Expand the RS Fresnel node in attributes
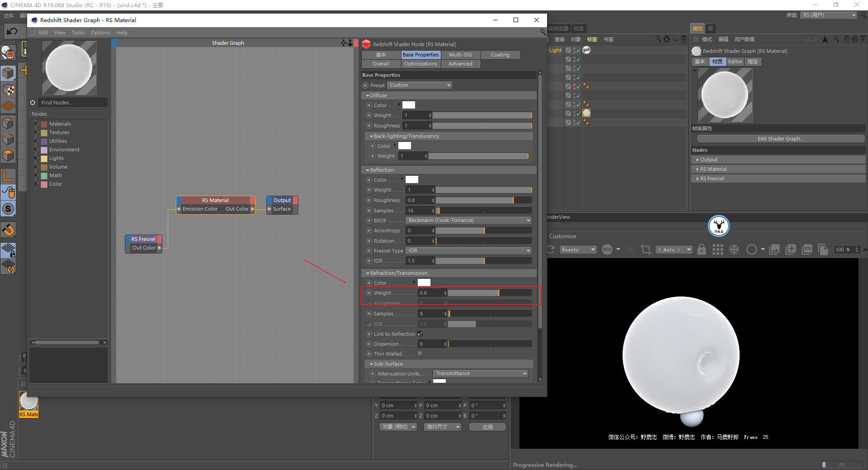Viewport: 868px width, 470px height. pyautogui.click(x=698, y=179)
